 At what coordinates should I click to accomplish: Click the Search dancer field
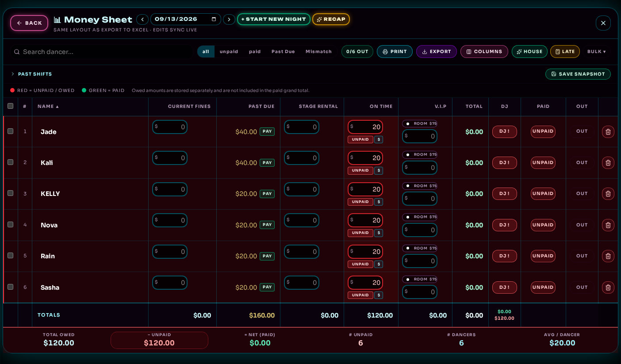point(102,52)
